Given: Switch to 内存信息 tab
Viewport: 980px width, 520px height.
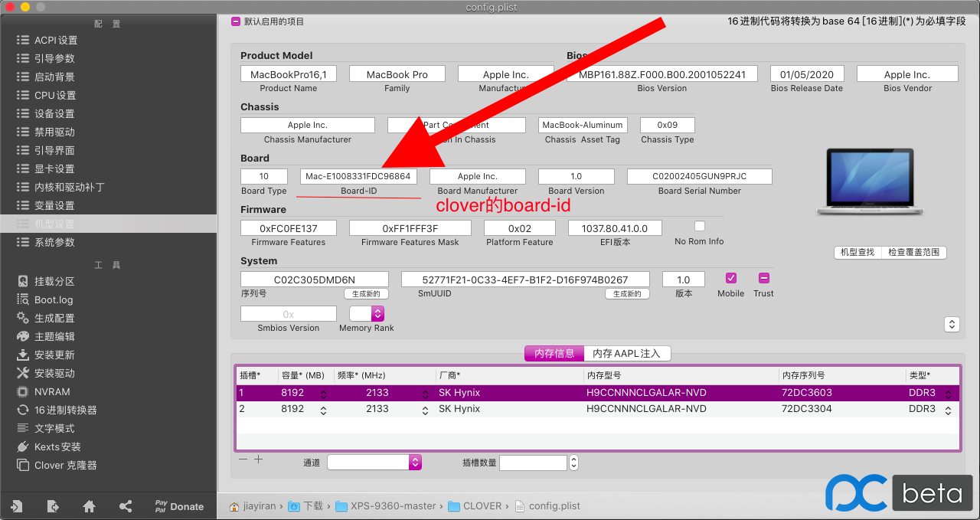Looking at the screenshot, I should pyautogui.click(x=554, y=353).
